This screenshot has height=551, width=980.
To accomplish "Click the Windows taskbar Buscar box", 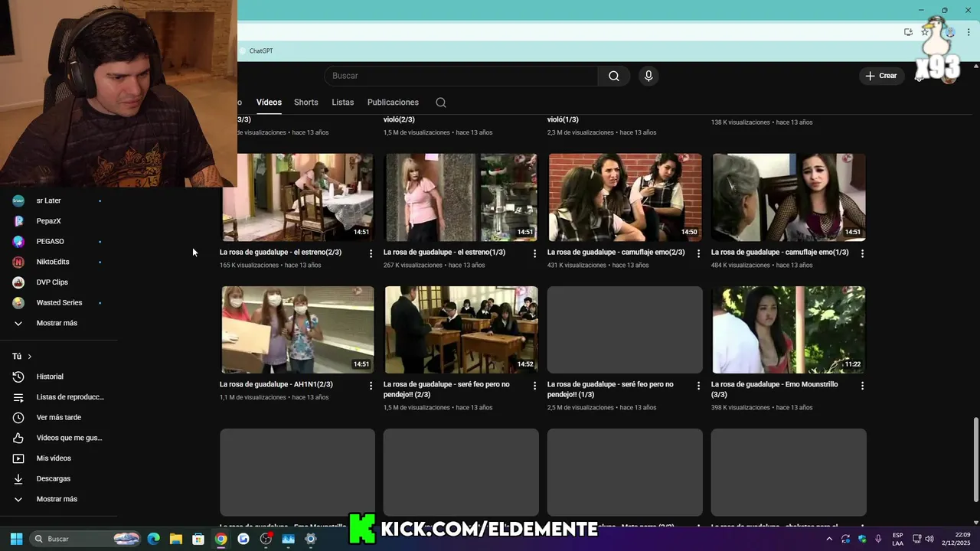I will click(x=85, y=539).
